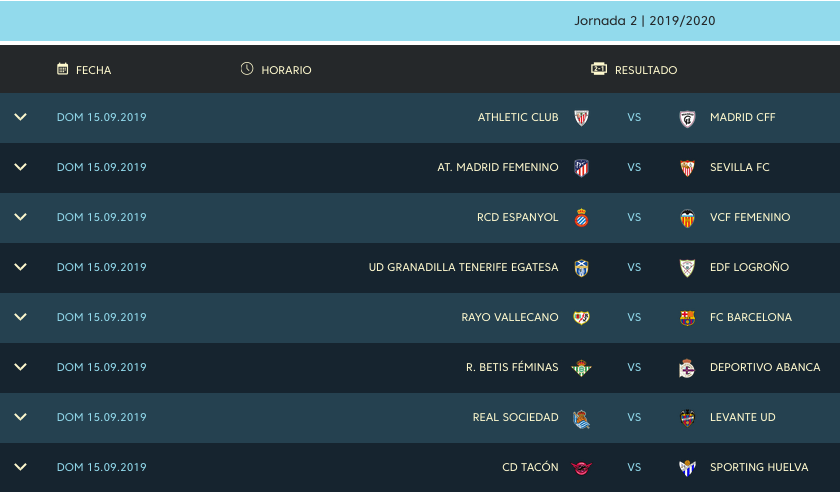Click the RCD Espanyol crest icon
840x492 pixels.
click(581, 218)
